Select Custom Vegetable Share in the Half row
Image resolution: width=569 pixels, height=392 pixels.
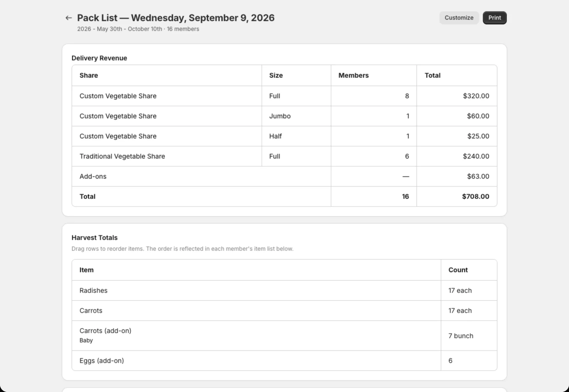click(x=118, y=136)
